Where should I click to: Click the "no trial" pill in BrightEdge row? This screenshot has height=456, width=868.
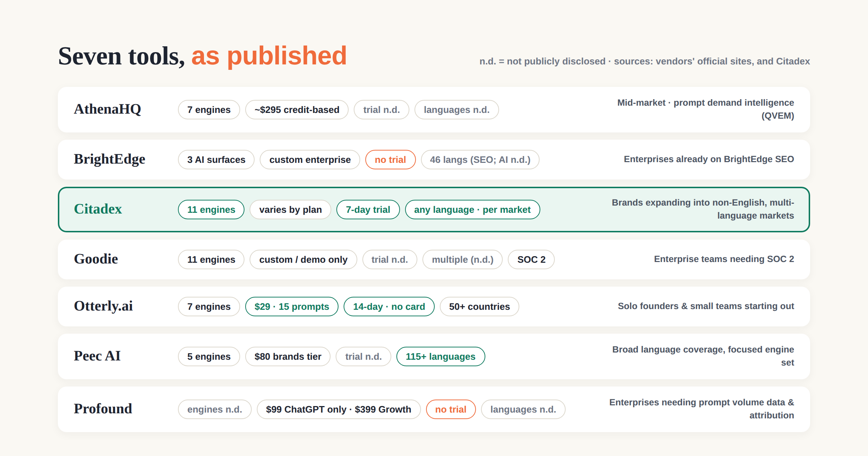click(391, 160)
